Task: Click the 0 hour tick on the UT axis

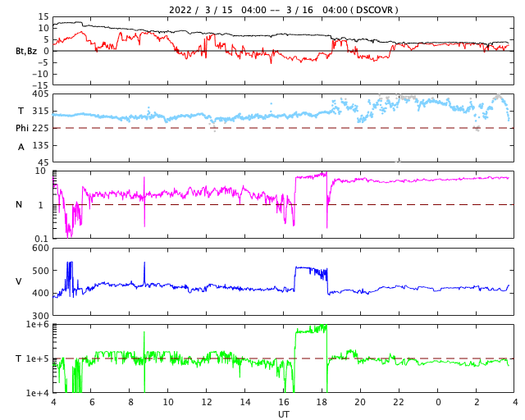Action: pyautogui.click(x=438, y=402)
